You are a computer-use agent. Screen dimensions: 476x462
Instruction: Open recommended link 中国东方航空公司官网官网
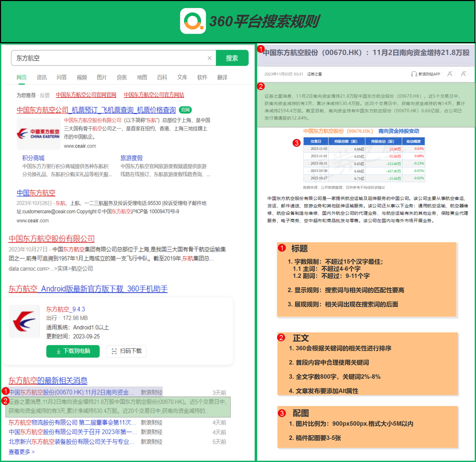click(86, 95)
